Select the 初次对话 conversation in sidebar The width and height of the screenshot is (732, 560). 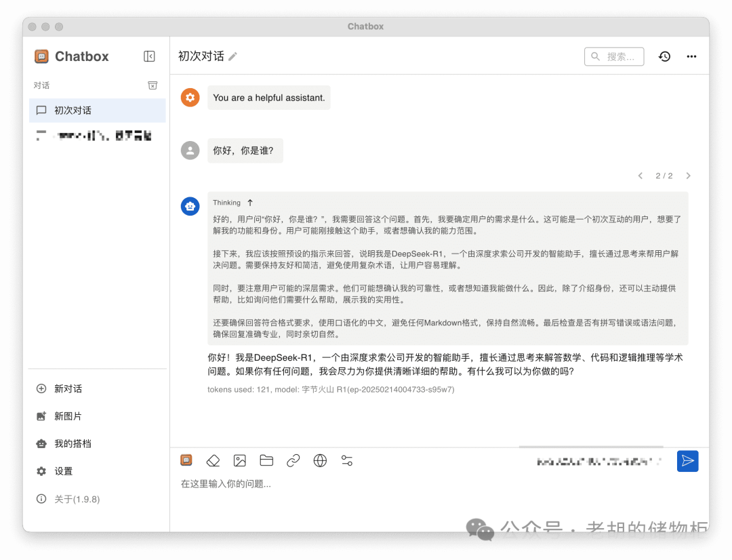[97, 111]
